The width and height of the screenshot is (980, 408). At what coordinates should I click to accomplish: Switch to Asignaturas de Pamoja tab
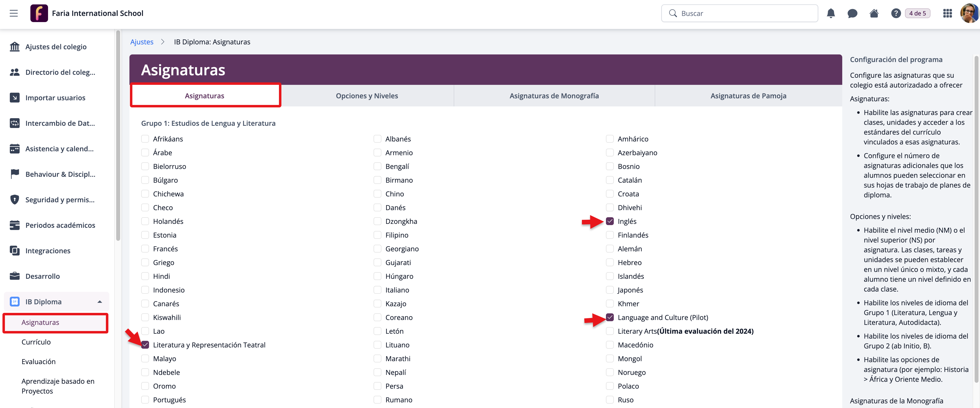tap(748, 96)
